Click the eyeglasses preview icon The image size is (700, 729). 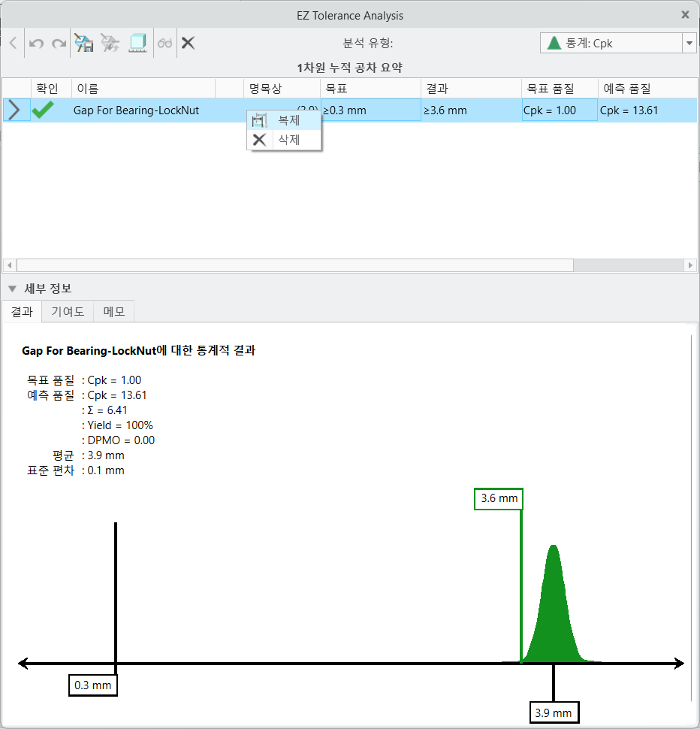(x=165, y=44)
